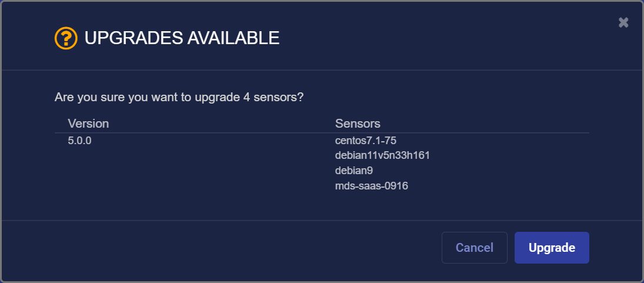Click the upgrade confirmation question text
644x283 pixels.
click(179, 97)
